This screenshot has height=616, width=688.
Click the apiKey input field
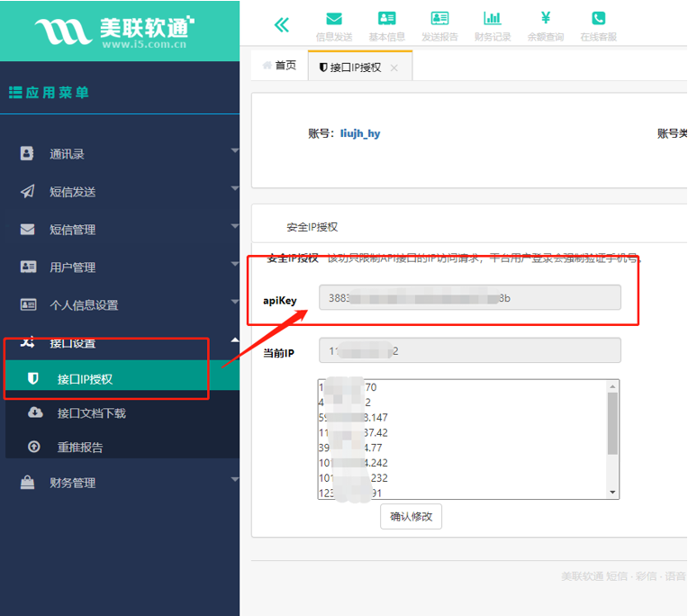470,297
